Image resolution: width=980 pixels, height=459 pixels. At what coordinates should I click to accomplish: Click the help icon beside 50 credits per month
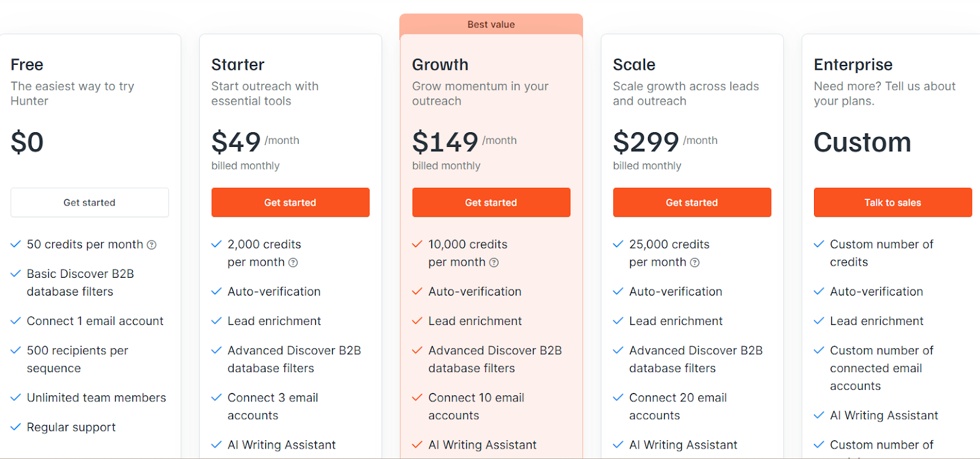coord(151,245)
